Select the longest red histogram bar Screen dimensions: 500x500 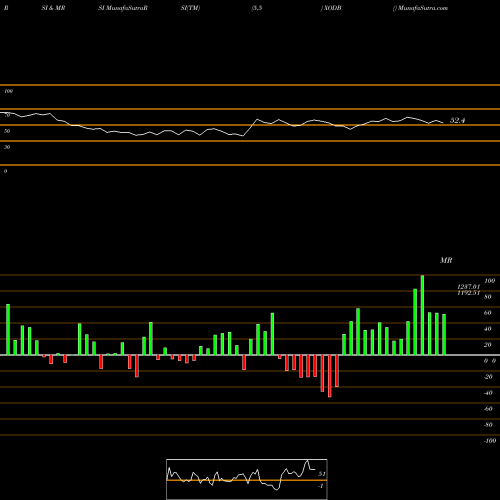(x=330, y=376)
